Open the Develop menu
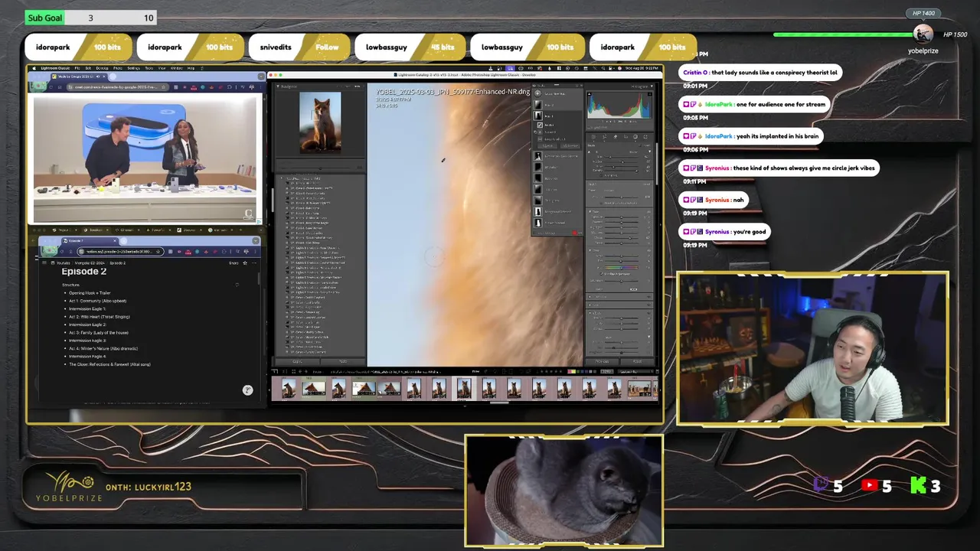980x551 pixels. coord(102,68)
